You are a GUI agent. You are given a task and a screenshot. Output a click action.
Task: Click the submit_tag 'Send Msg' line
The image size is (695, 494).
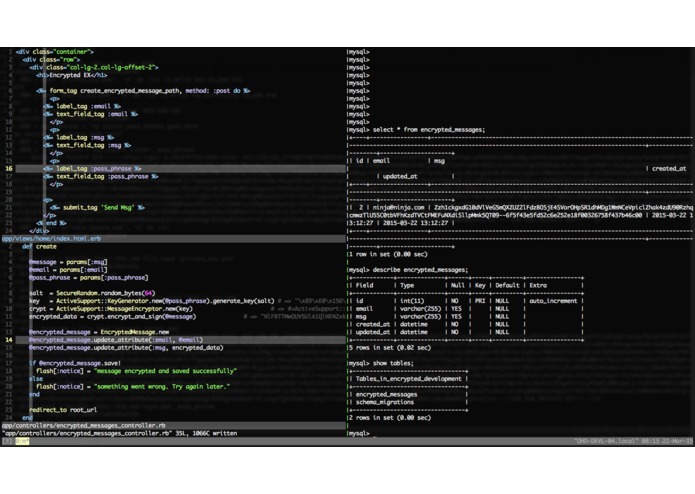click(x=97, y=207)
